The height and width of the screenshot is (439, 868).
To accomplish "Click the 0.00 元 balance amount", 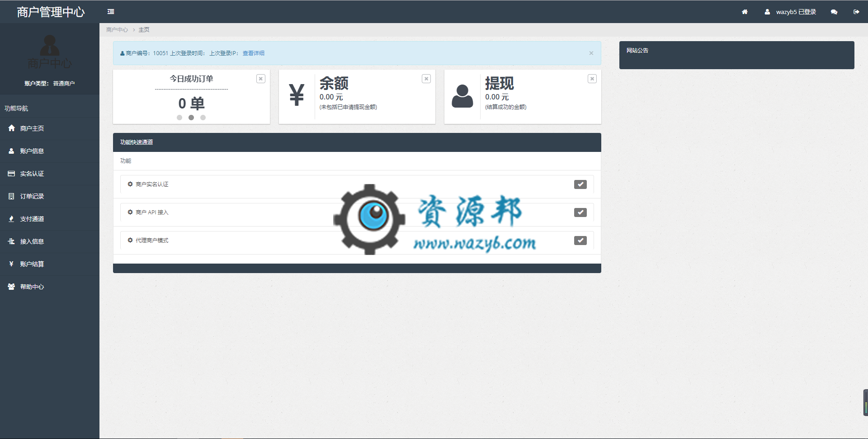I will 331,97.
